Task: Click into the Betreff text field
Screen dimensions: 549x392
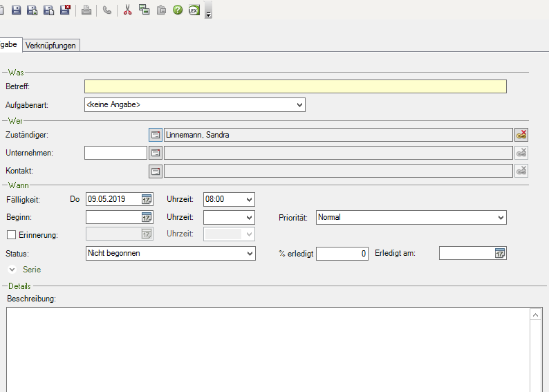Action: point(295,86)
